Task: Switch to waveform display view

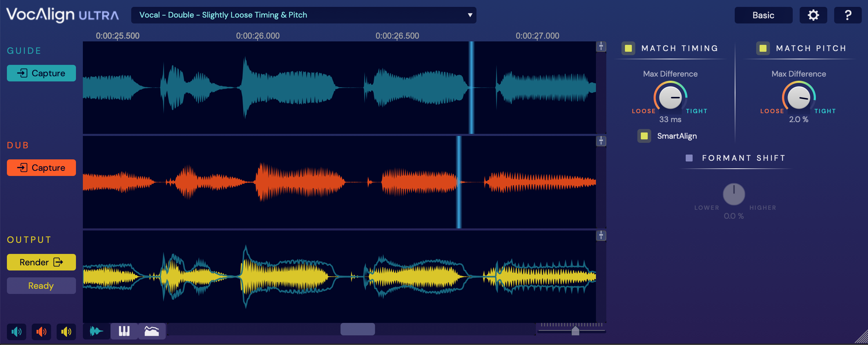Action: point(96,332)
